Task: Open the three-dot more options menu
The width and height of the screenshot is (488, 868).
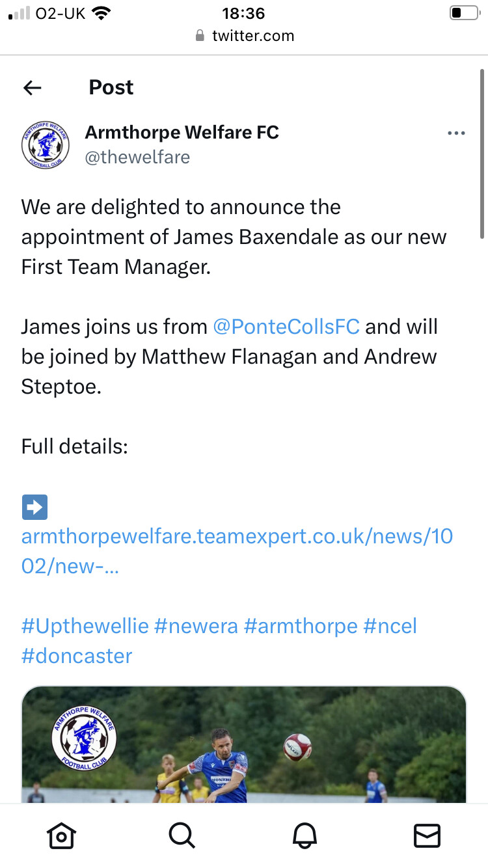Action: pyautogui.click(x=456, y=133)
